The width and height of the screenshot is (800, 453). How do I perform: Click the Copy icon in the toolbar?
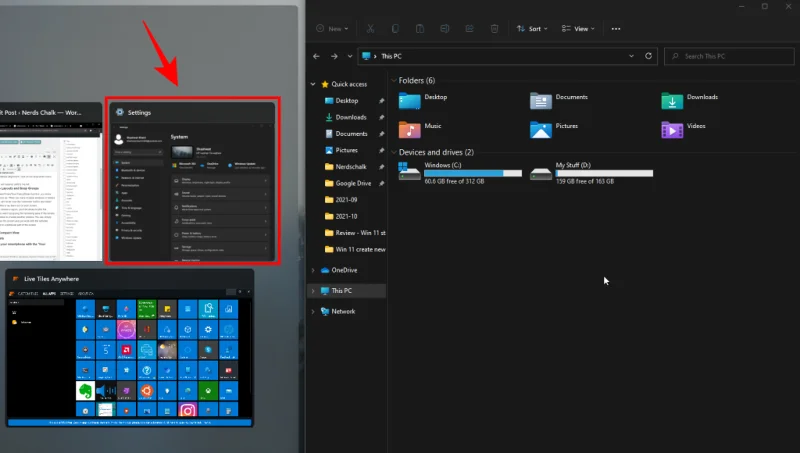[395, 29]
